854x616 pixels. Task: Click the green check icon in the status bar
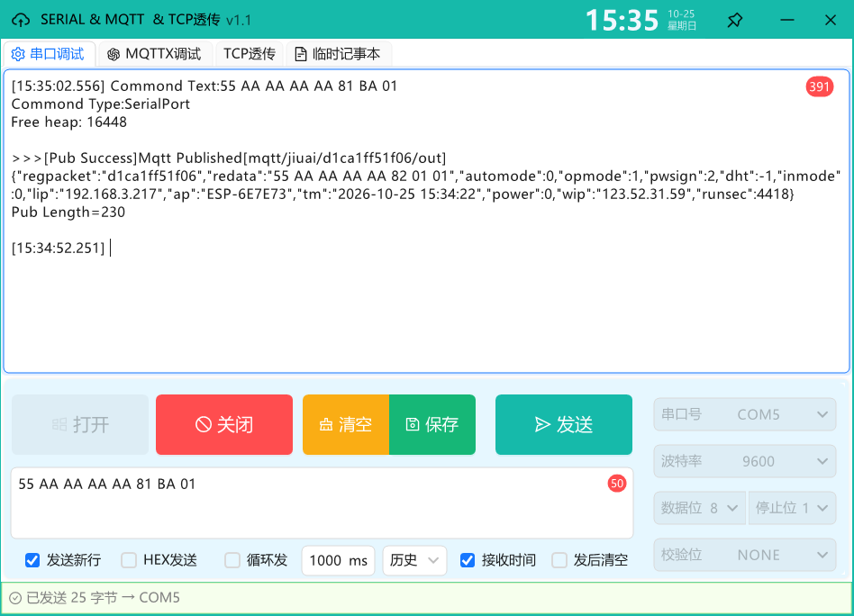(15, 598)
